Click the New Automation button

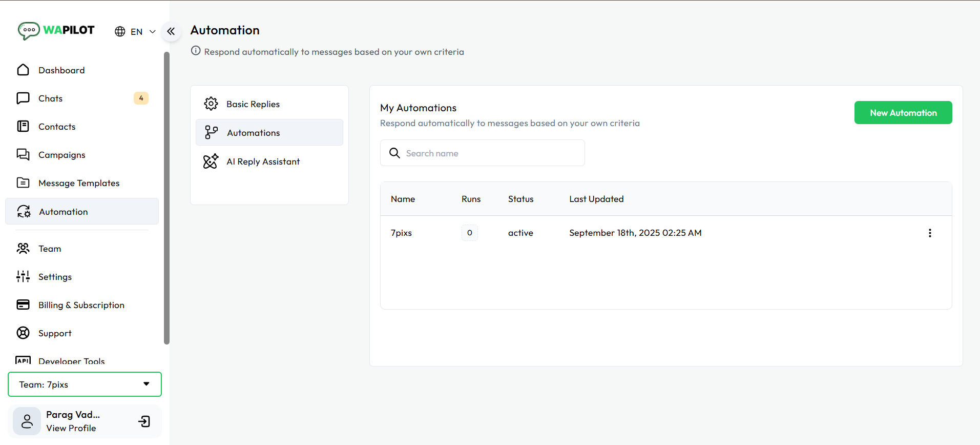tap(903, 113)
